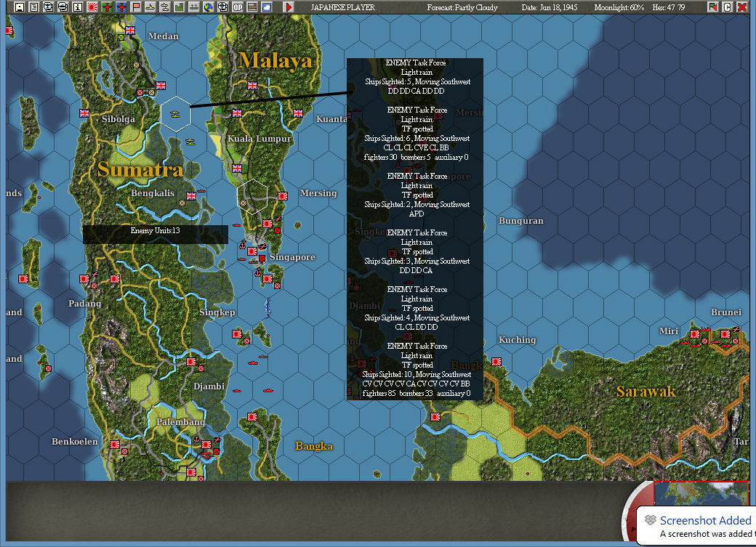Click the green and red flag icon top-right
The image size is (756, 547).
(712, 7)
